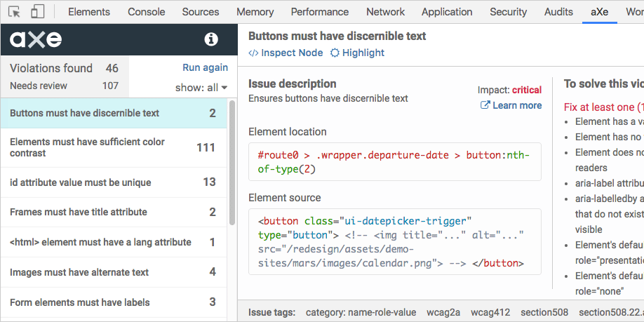
Task: Open the axe info icon
Action: (x=211, y=39)
